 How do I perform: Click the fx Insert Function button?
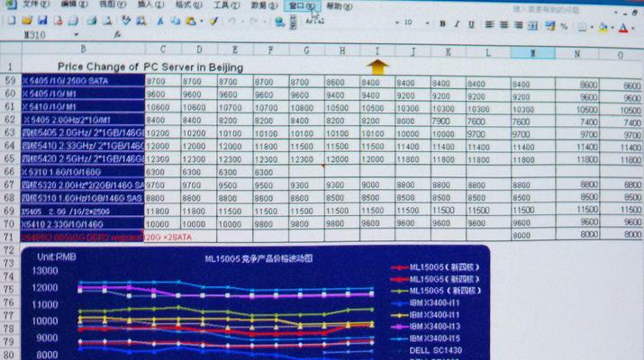click(117, 35)
